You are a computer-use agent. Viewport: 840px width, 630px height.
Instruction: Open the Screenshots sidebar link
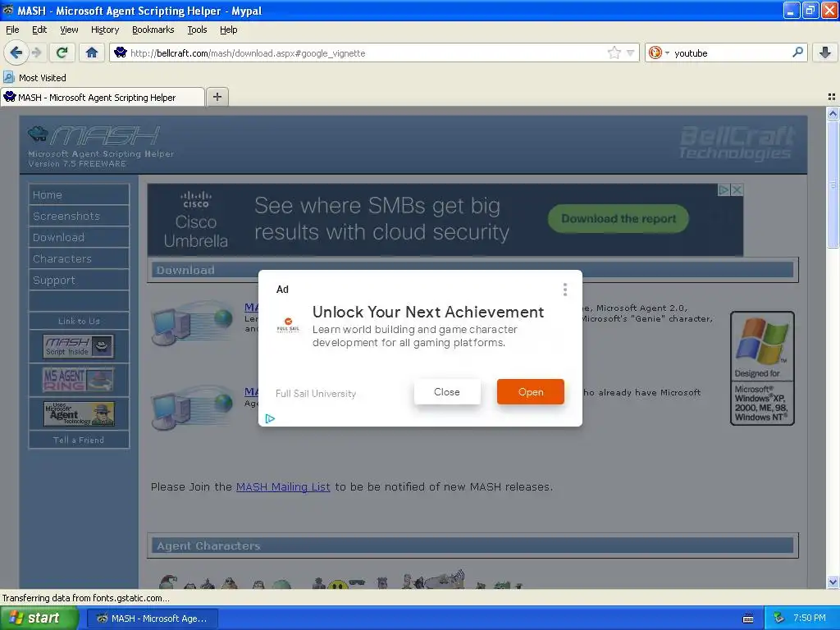[x=79, y=216]
